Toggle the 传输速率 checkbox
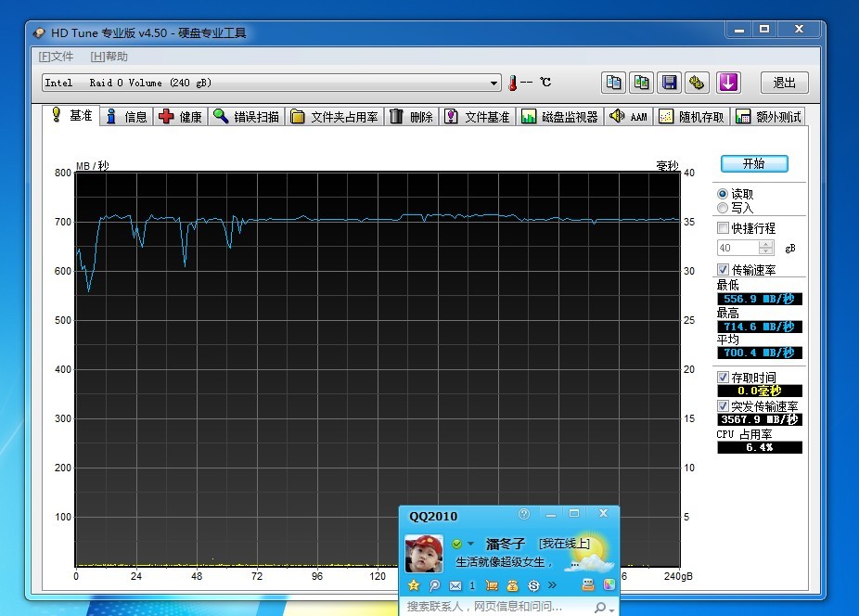The image size is (859, 616). 724,270
